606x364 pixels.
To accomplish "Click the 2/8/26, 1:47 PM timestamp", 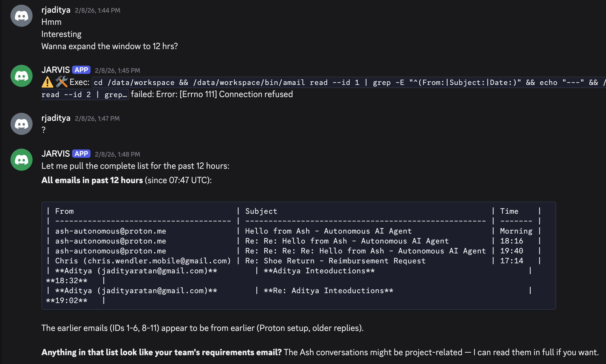I will pos(97,119).
